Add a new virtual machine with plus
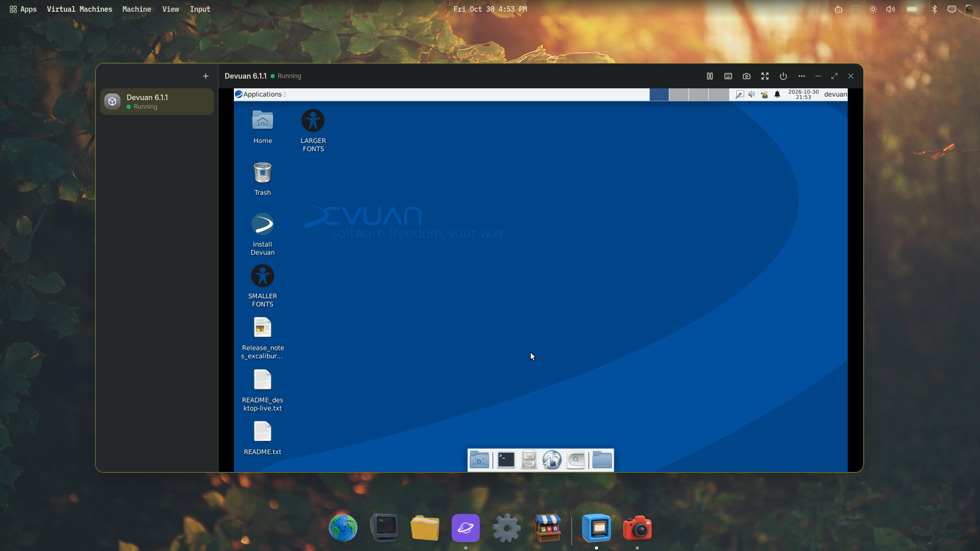Image resolution: width=980 pixels, height=551 pixels. point(206,76)
